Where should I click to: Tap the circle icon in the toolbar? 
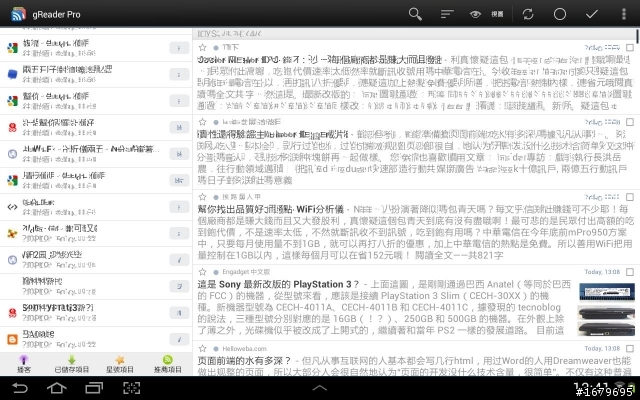click(560, 14)
